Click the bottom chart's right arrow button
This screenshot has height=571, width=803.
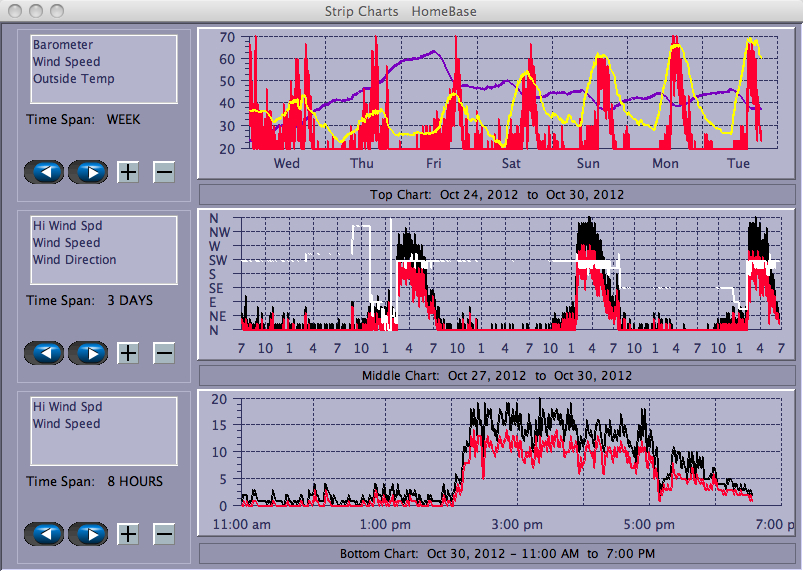tap(88, 534)
